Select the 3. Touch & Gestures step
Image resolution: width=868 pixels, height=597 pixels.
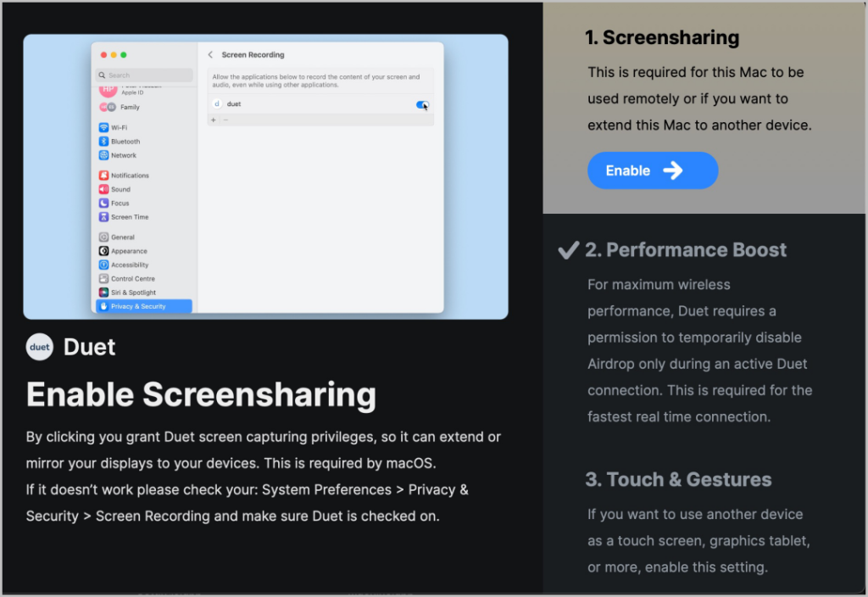(x=678, y=479)
